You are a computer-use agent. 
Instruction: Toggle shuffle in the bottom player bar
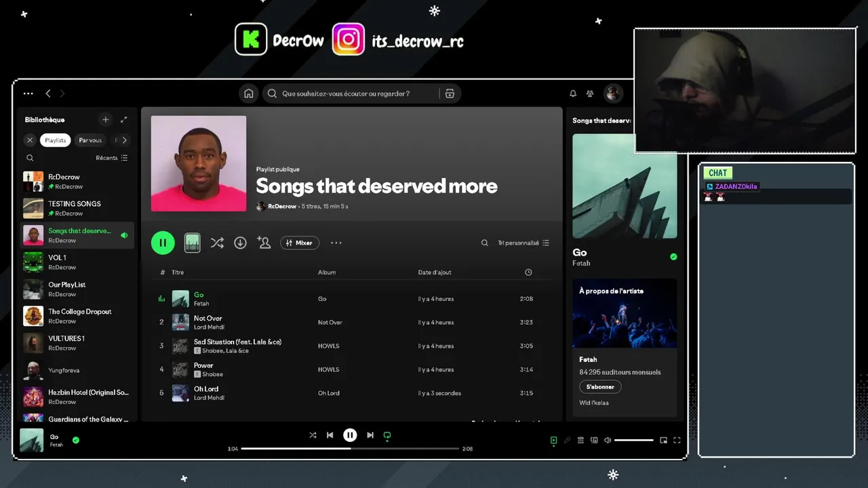click(x=313, y=435)
